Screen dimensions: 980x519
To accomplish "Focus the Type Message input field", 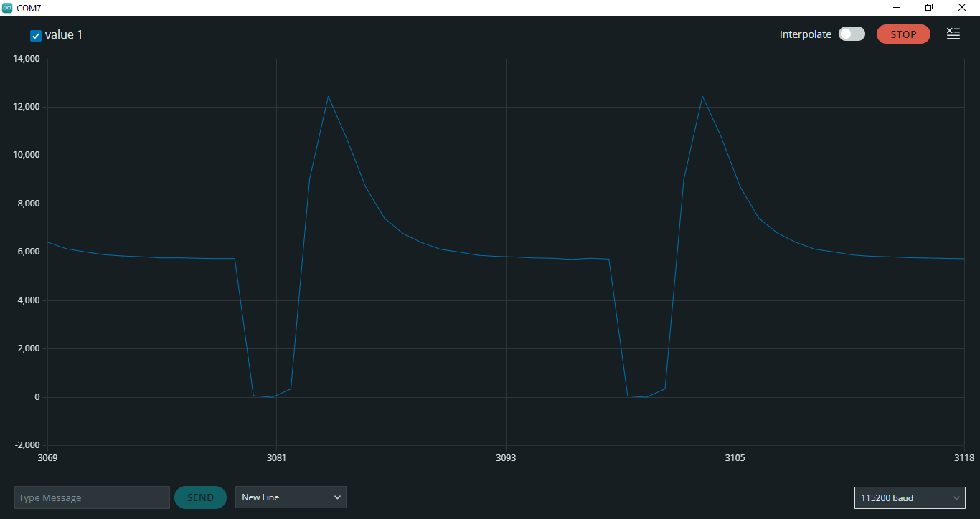I will 92,497.
